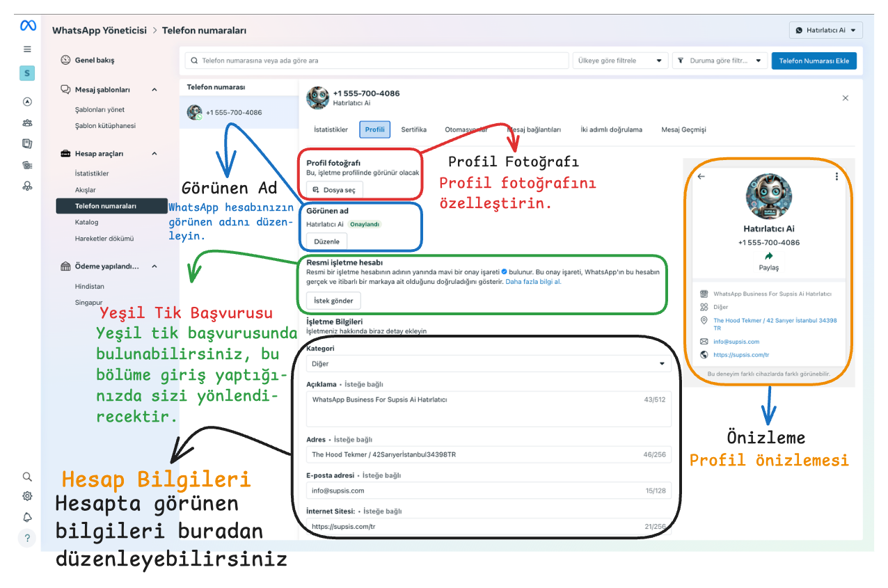888x588 pixels.
Task: Open the Mesaj bağlantıları tab
Action: click(x=534, y=129)
